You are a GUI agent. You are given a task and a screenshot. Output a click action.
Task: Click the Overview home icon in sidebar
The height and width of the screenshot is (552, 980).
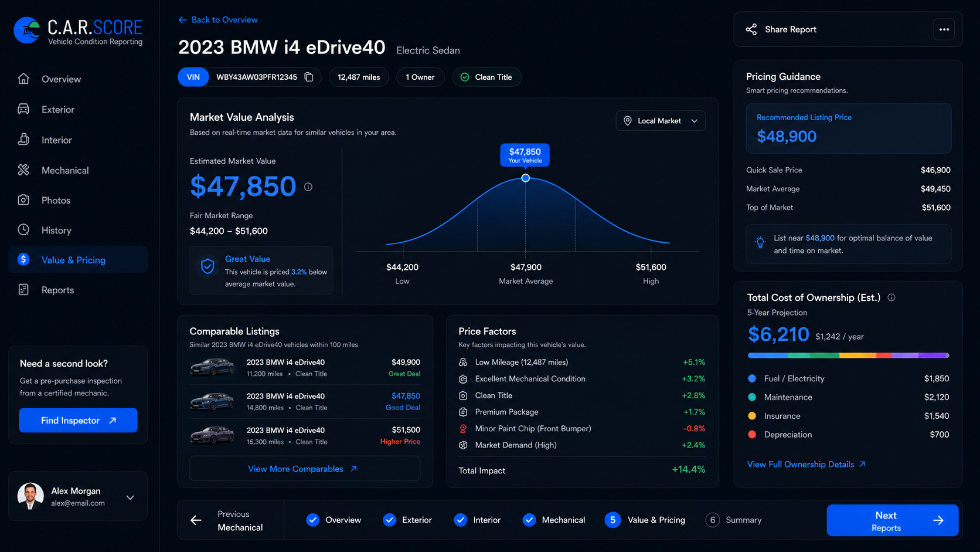tap(23, 79)
